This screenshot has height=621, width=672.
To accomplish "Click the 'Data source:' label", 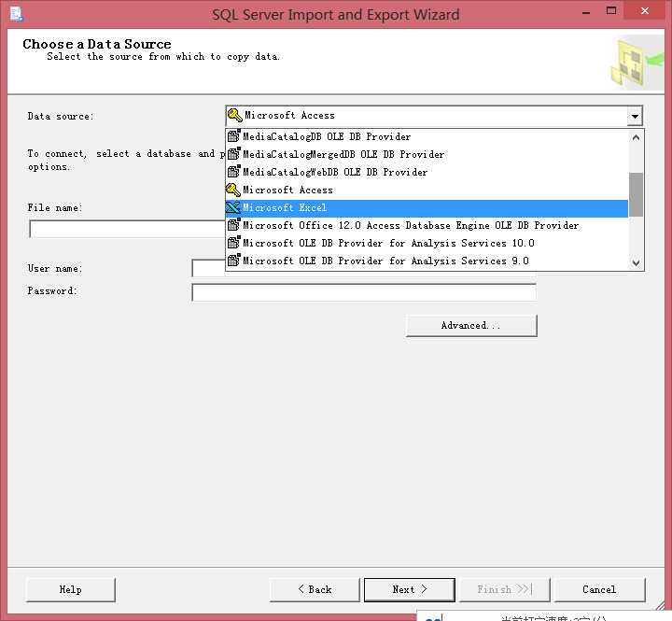I will pyautogui.click(x=61, y=116).
